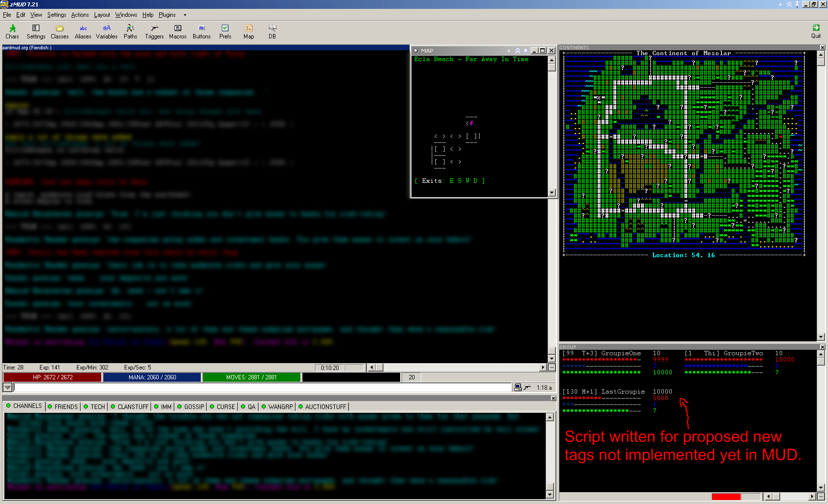Click the trigger gun icon near the clock
The image size is (828, 504).
point(527,388)
